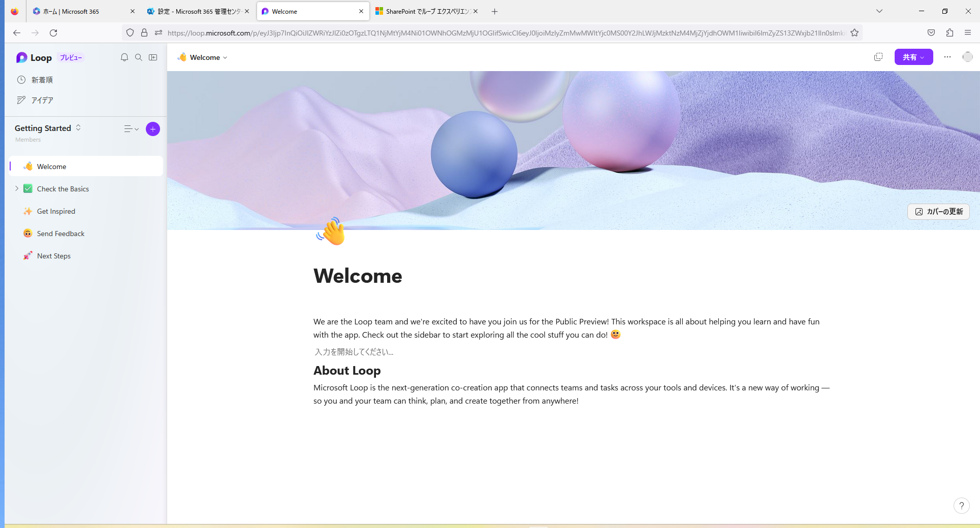This screenshot has width=980, height=528.
Task: Go forward in browser history
Action: pos(35,32)
